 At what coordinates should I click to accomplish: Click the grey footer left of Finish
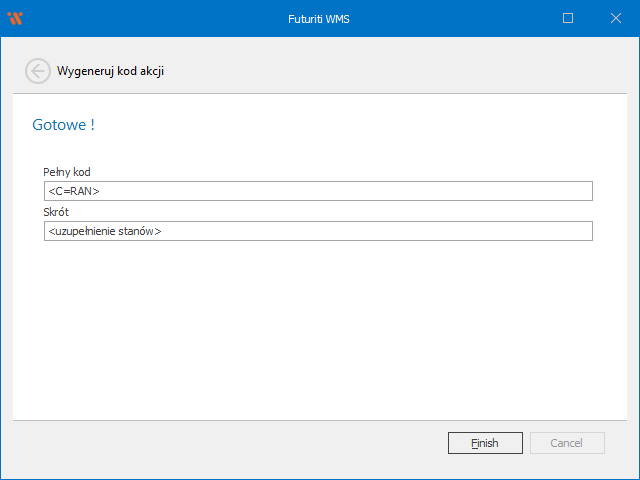click(220, 443)
